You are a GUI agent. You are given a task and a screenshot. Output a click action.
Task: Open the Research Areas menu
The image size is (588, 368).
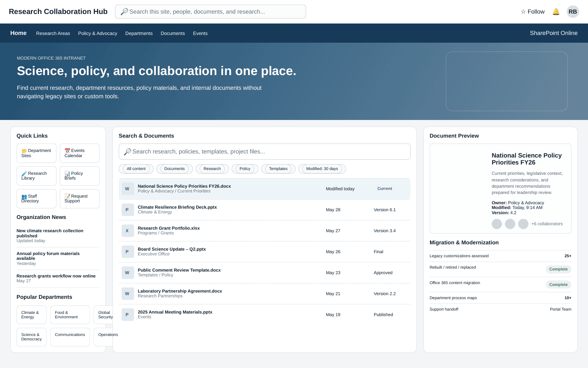click(x=53, y=33)
